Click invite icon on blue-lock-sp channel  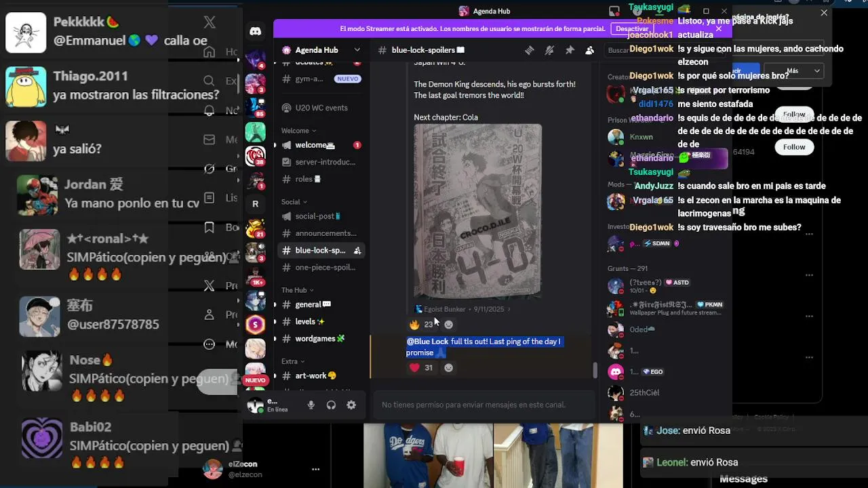(x=357, y=251)
